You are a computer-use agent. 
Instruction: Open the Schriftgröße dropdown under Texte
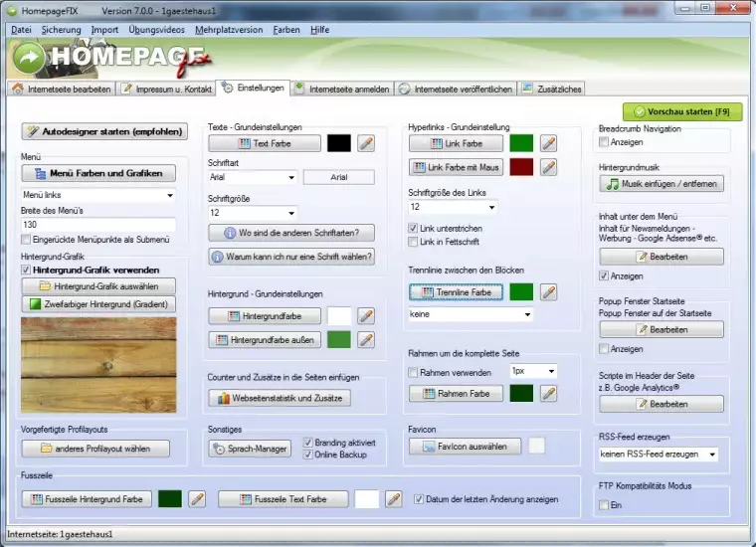[253, 213]
